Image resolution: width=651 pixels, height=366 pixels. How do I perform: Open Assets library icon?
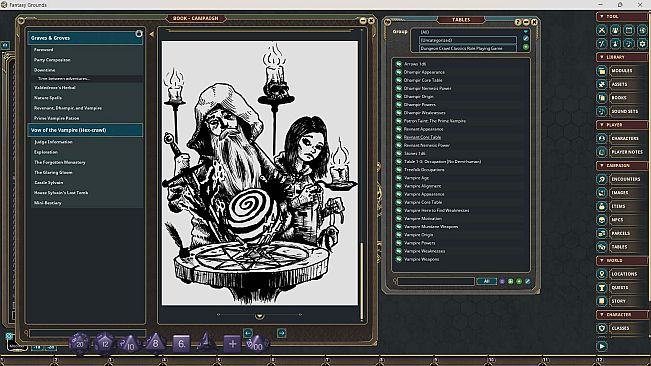click(x=602, y=84)
